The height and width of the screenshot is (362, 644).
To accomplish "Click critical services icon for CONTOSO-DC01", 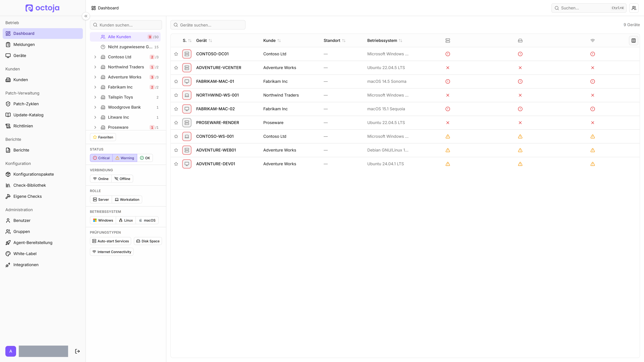I will [448, 54].
